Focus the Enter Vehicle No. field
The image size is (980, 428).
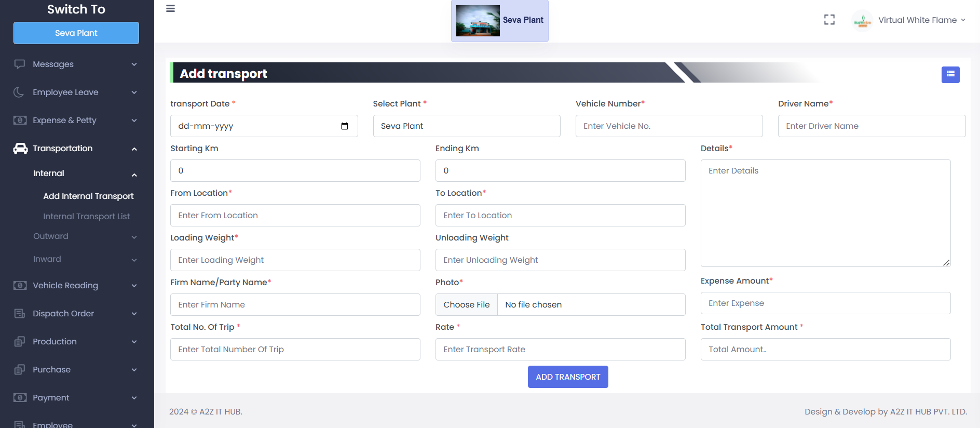coord(669,126)
